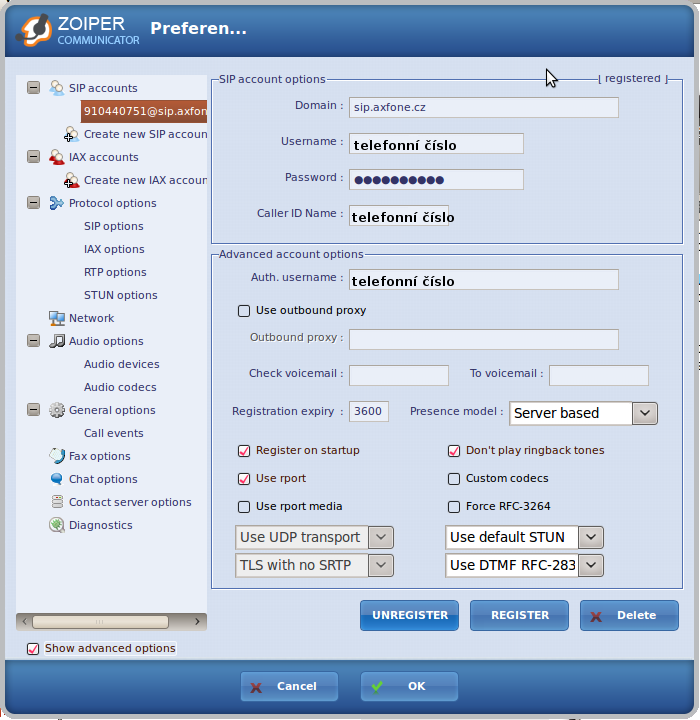Uncheck Register on startup
The height and width of the screenshot is (720, 700).
click(x=244, y=451)
